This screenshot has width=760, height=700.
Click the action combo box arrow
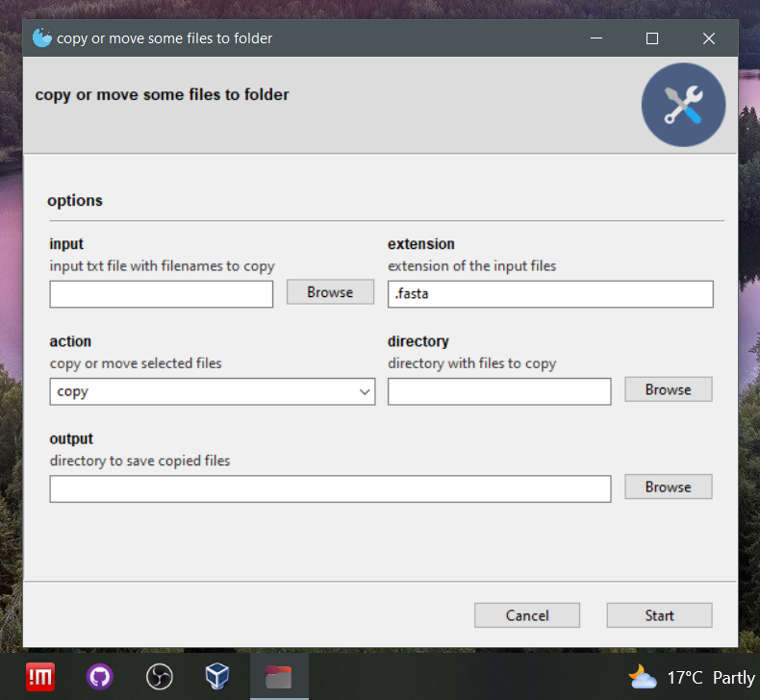[365, 391]
